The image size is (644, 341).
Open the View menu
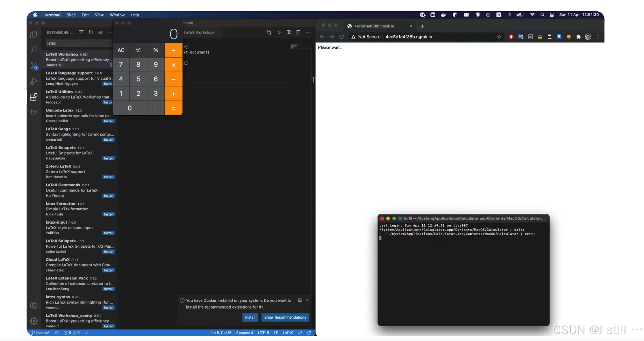point(99,15)
